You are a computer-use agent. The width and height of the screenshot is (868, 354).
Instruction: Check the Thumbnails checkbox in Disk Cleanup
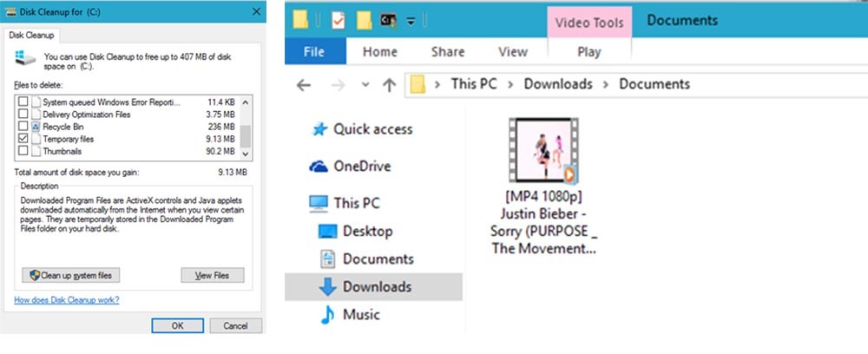click(x=23, y=150)
